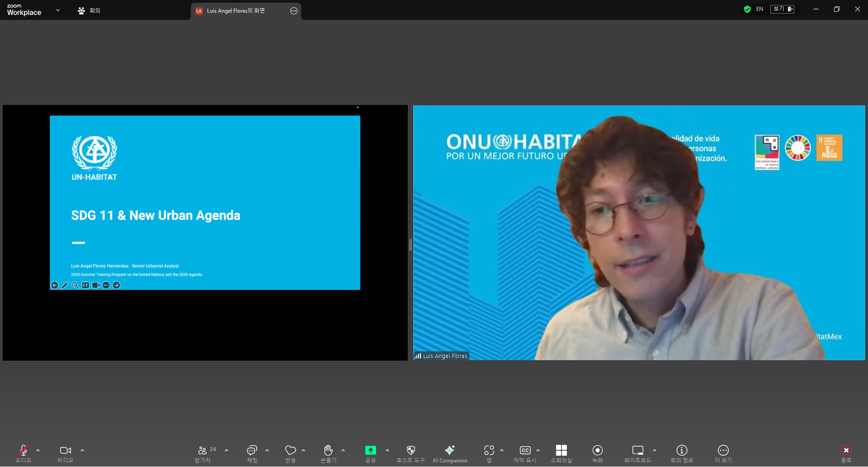Click the camera icon in slide controls
868x467 pixels.
tap(96, 285)
